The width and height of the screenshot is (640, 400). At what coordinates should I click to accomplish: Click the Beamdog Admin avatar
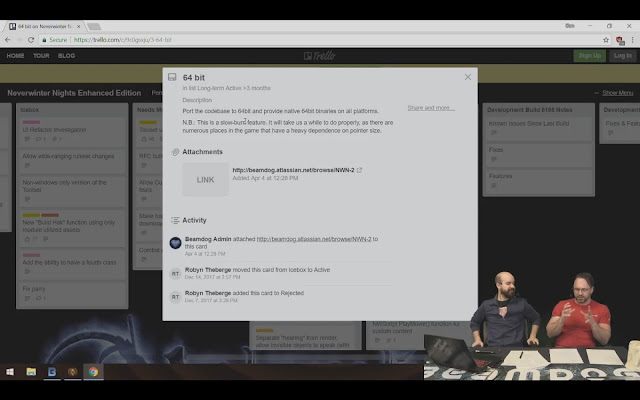coord(176,243)
